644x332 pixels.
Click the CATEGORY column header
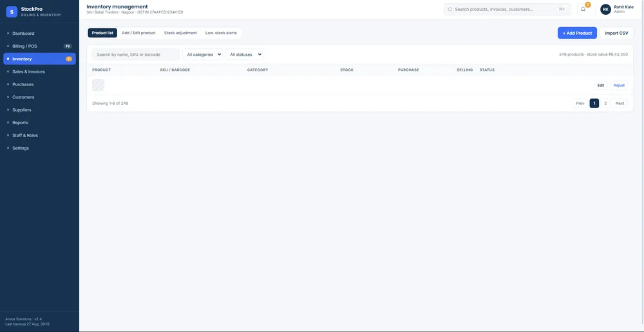258,69
